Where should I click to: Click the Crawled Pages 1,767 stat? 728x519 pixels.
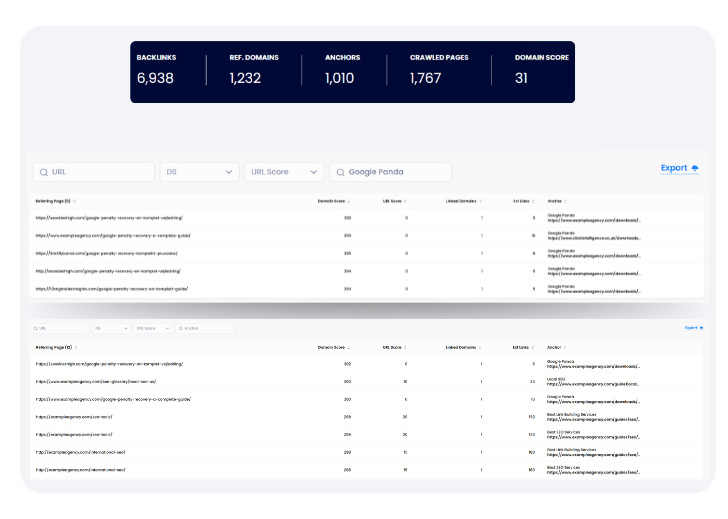(x=438, y=70)
